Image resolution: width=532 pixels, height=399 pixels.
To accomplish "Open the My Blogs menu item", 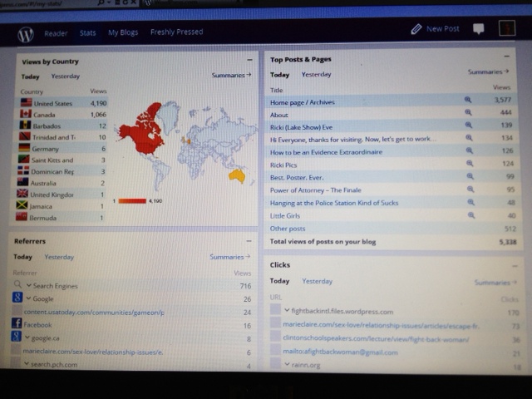I will pyautogui.click(x=123, y=33).
